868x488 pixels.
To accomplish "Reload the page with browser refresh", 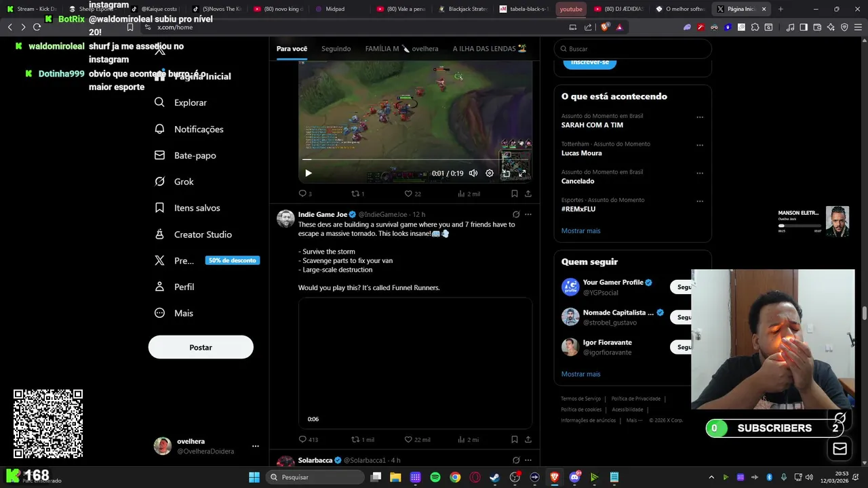I will click(x=37, y=27).
